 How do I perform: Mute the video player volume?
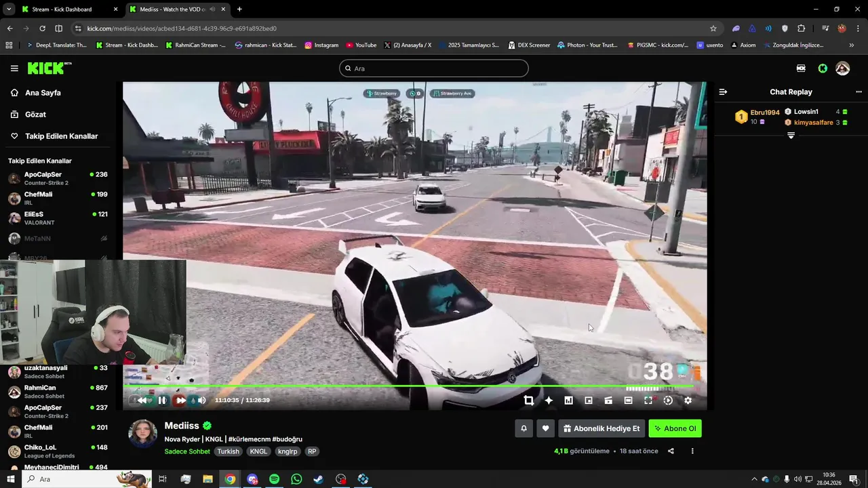[x=201, y=401]
